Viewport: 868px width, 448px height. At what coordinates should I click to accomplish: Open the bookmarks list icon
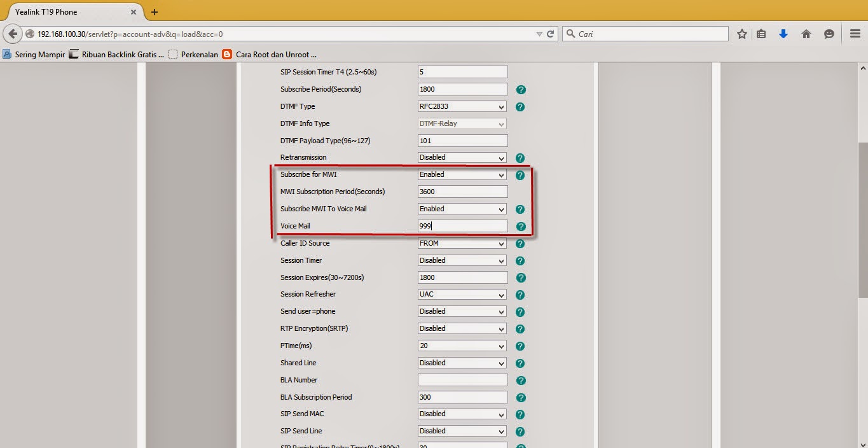pyautogui.click(x=761, y=34)
